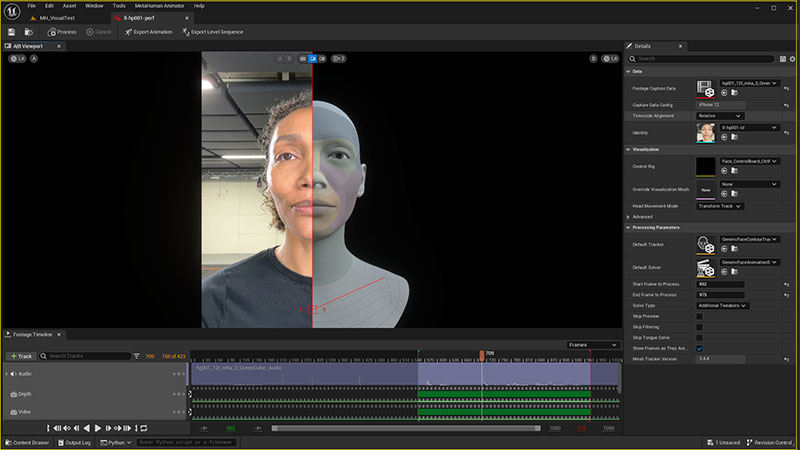Open the Tools menu

[119, 6]
